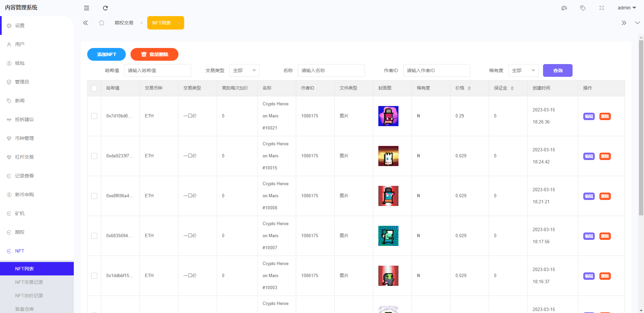This screenshot has width=644, height=313.
Task: Check the select-all checkbox in table header
Action: pos(94,88)
